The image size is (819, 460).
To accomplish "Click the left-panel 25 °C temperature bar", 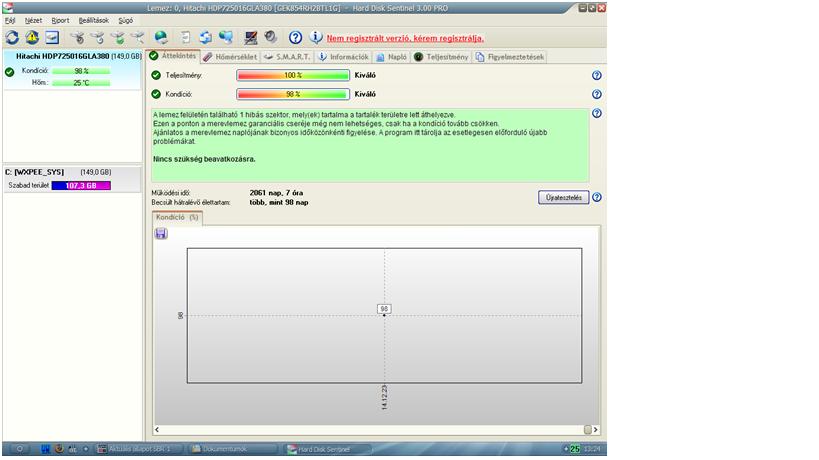I will coord(81,82).
